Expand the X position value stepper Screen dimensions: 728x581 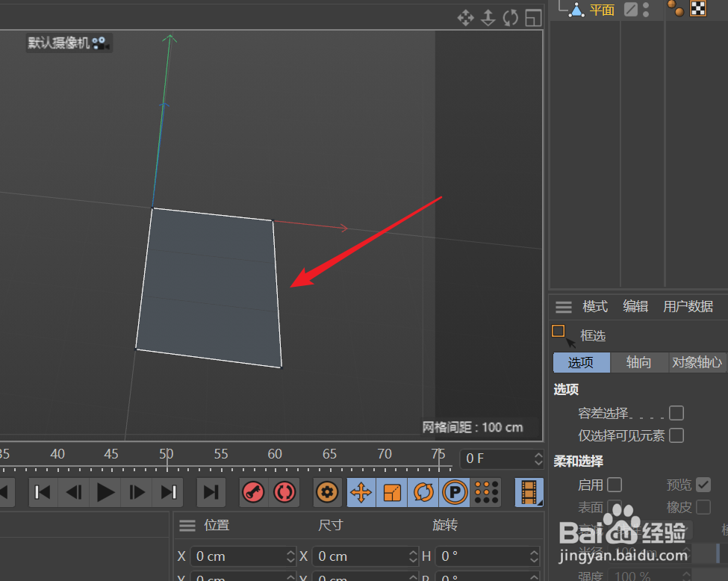pos(290,556)
